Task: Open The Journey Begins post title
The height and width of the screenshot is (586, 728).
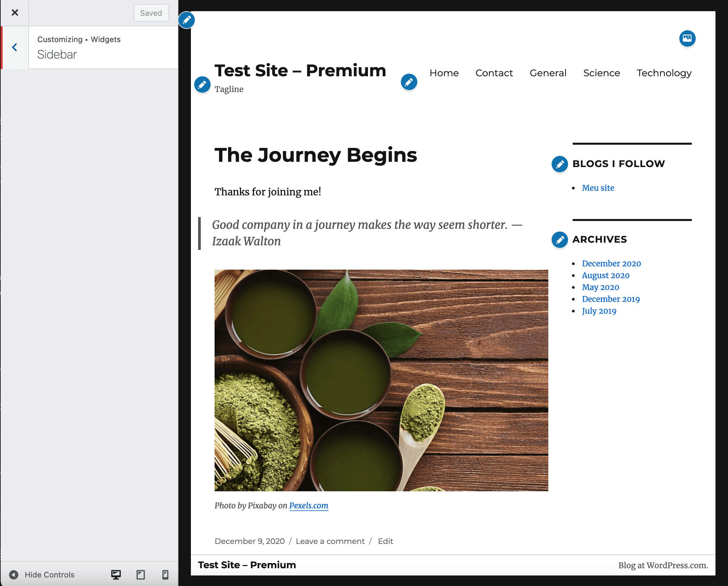Action: (316, 155)
